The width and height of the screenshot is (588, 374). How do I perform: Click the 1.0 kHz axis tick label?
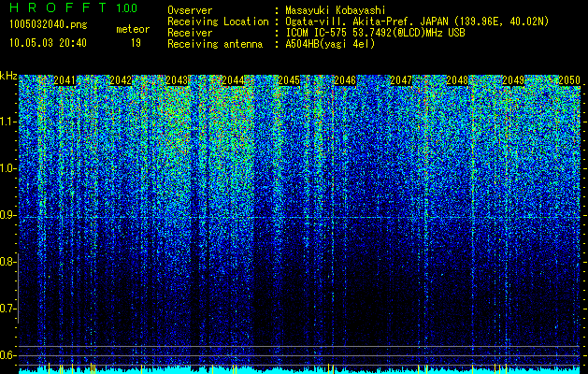[8, 168]
